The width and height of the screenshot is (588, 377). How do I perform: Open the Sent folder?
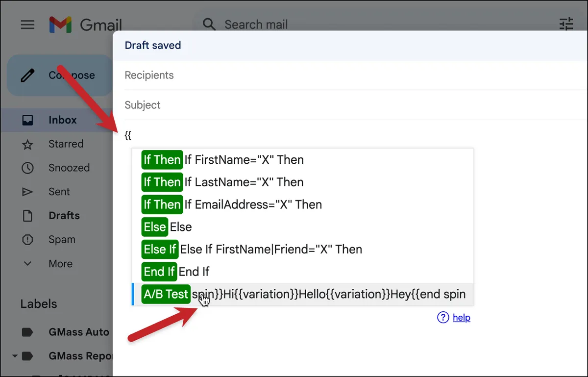[x=59, y=192]
